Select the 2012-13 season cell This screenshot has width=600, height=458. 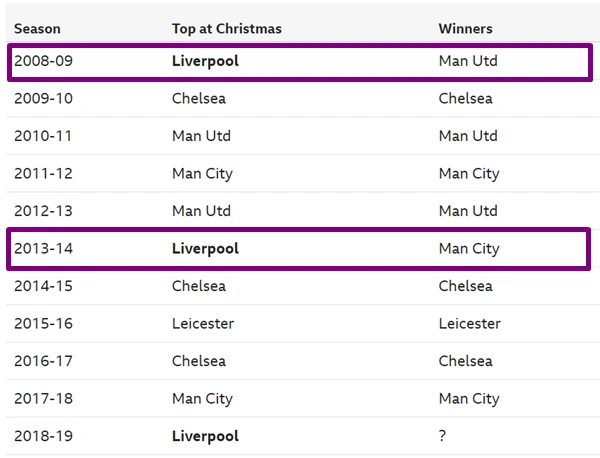(x=43, y=211)
